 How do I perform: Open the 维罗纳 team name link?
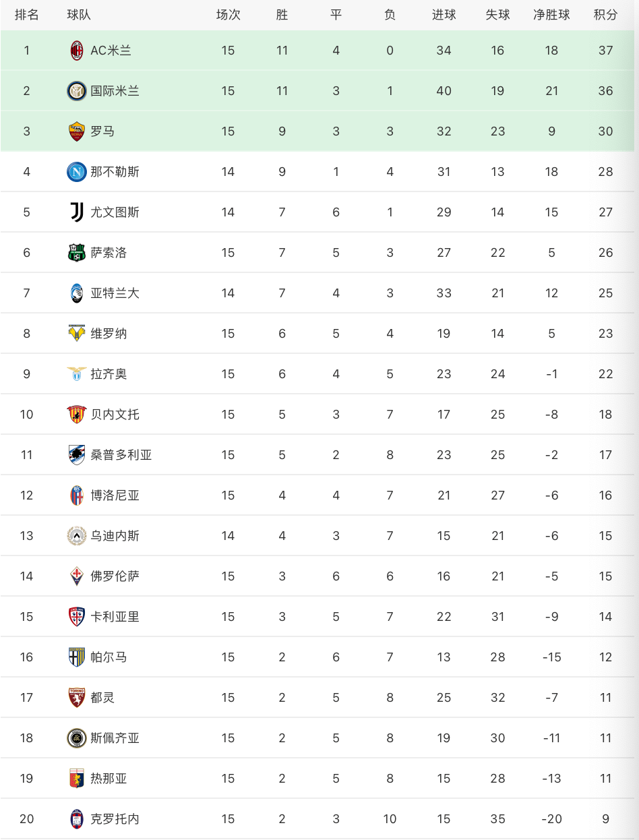pyautogui.click(x=109, y=334)
